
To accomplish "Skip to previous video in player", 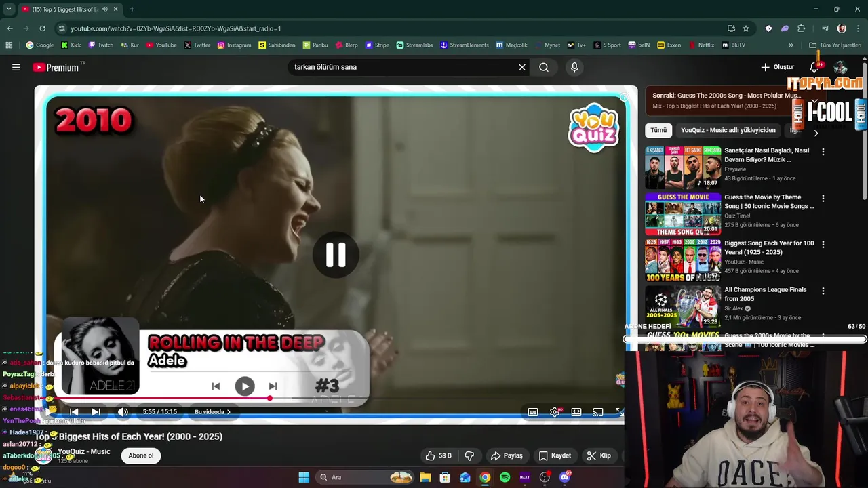I will [x=74, y=411].
